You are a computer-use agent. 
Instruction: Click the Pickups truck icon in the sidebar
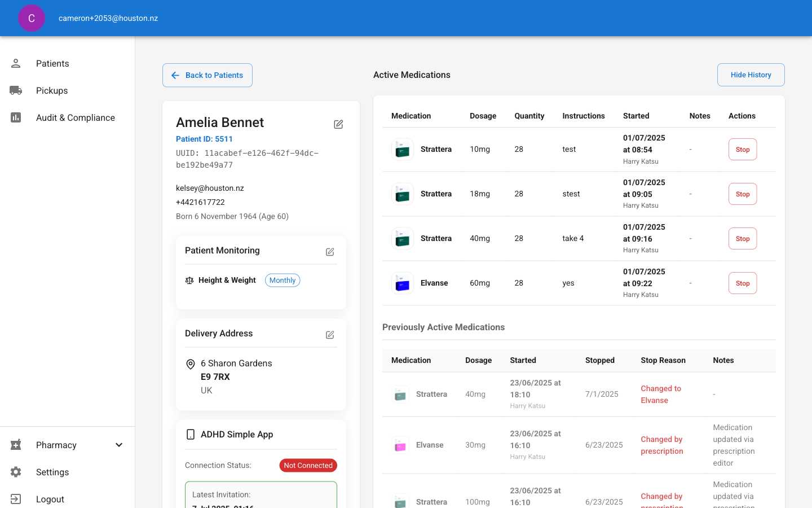16,90
